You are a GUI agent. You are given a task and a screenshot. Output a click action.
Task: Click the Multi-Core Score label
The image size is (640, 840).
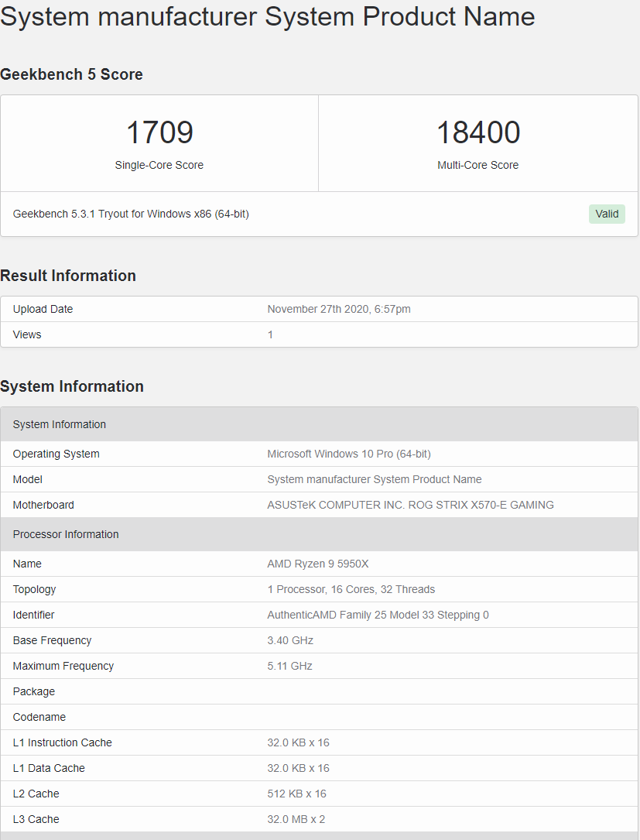[x=477, y=165]
